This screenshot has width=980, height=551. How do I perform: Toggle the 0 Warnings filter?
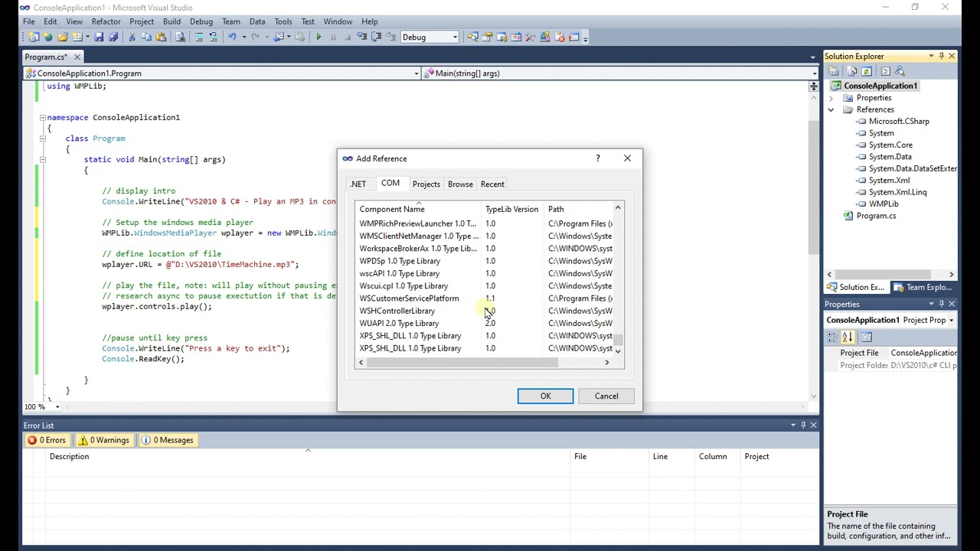click(x=106, y=440)
